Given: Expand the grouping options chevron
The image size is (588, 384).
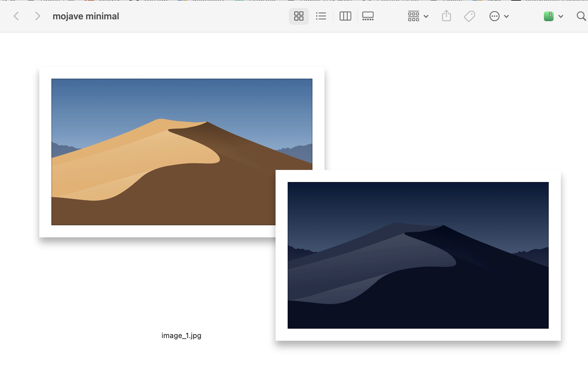Looking at the screenshot, I should [x=426, y=16].
